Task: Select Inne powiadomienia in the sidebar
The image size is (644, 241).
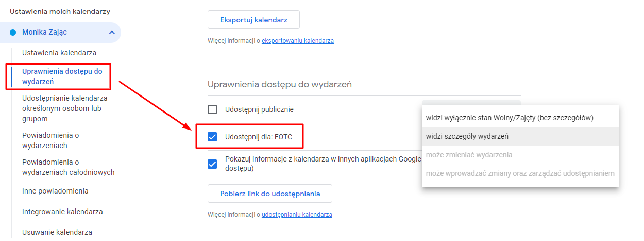Action: 55,191
